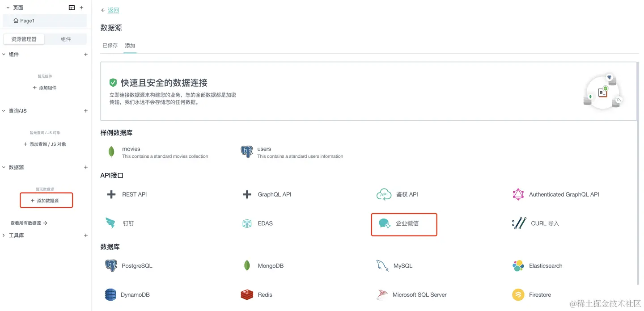
Task: Click the data connection illustration graphic
Action: (x=603, y=92)
